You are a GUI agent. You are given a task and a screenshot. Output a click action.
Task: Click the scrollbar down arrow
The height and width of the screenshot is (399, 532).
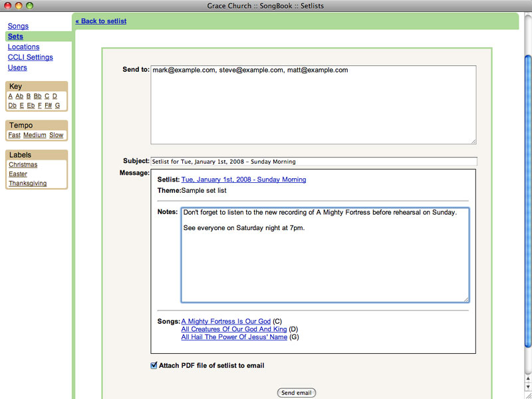point(528,387)
